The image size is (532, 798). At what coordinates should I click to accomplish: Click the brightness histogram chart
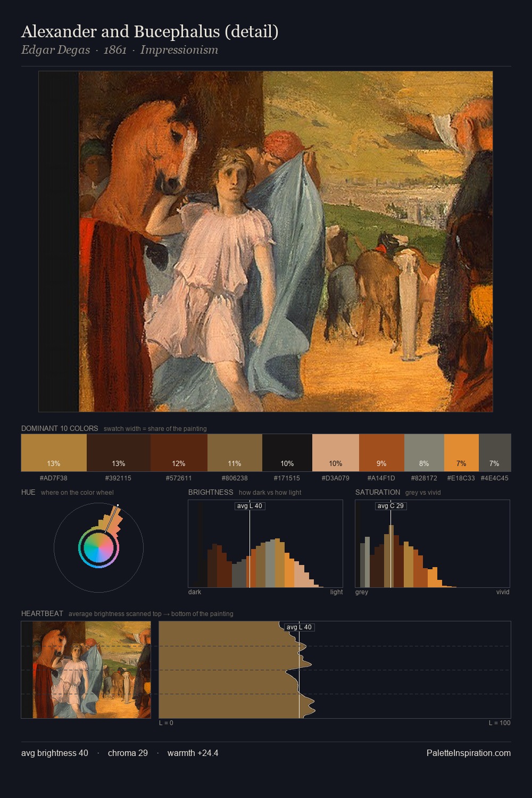click(x=265, y=544)
